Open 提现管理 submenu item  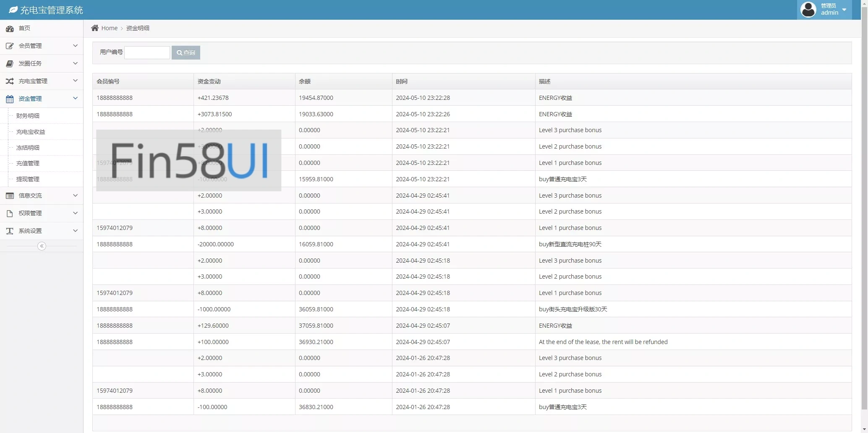28,179
